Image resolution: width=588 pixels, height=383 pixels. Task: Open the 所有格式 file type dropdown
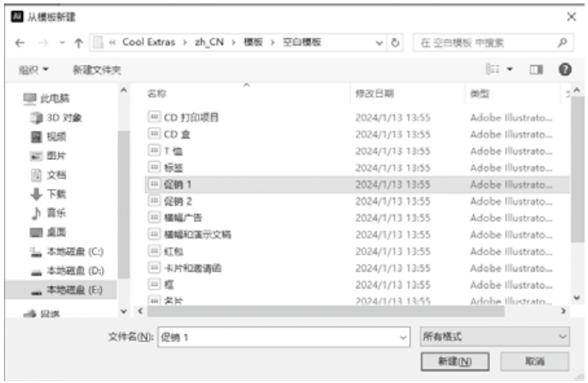[x=495, y=336]
